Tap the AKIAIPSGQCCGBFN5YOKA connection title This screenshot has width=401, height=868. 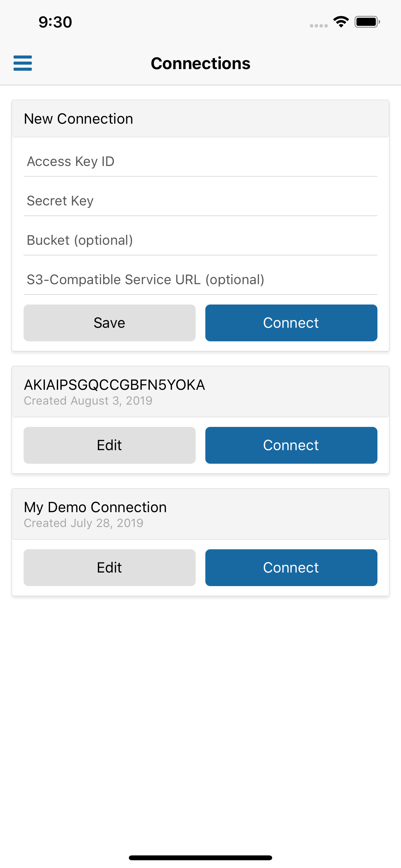point(115,385)
